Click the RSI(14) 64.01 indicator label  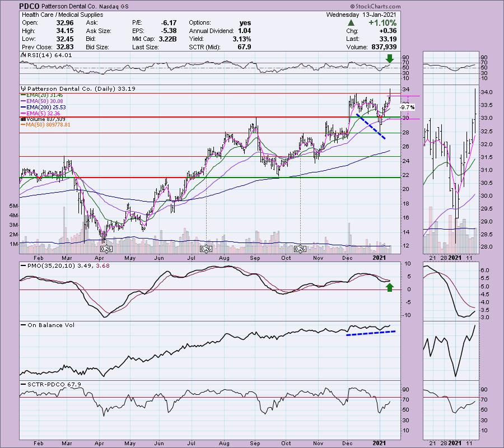point(49,55)
